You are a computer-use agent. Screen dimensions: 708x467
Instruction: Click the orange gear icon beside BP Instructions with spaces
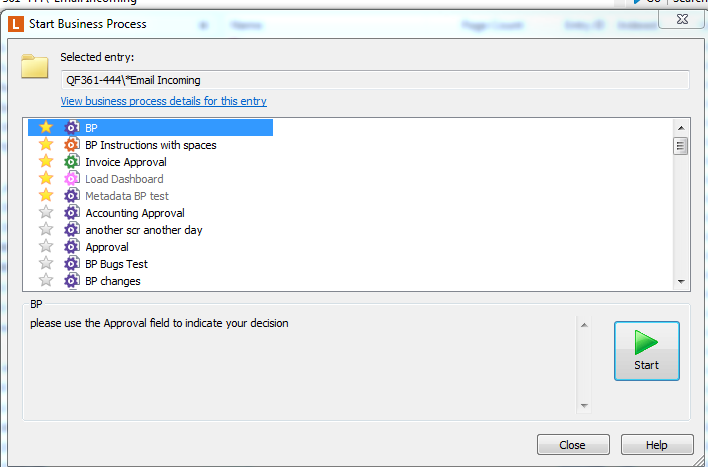pyautogui.click(x=71, y=145)
